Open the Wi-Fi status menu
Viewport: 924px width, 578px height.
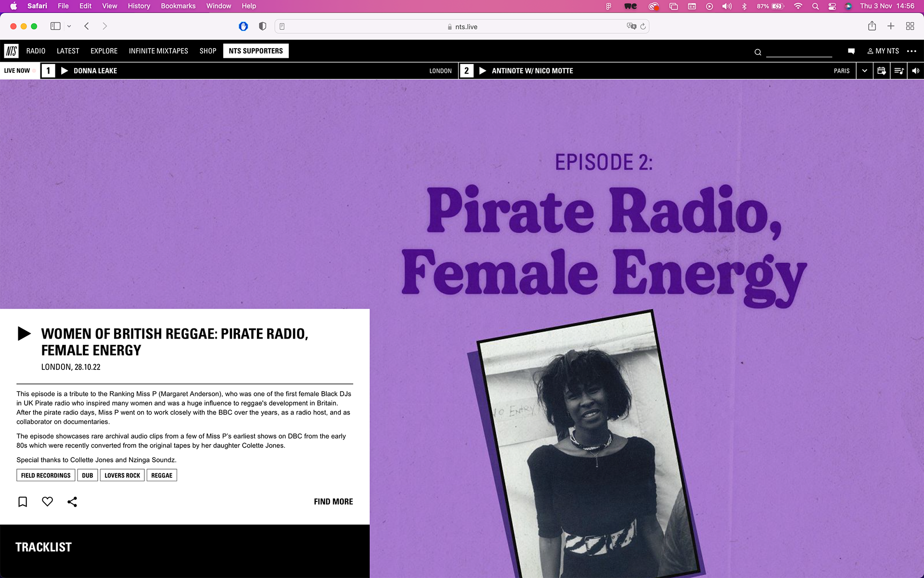pyautogui.click(x=798, y=6)
